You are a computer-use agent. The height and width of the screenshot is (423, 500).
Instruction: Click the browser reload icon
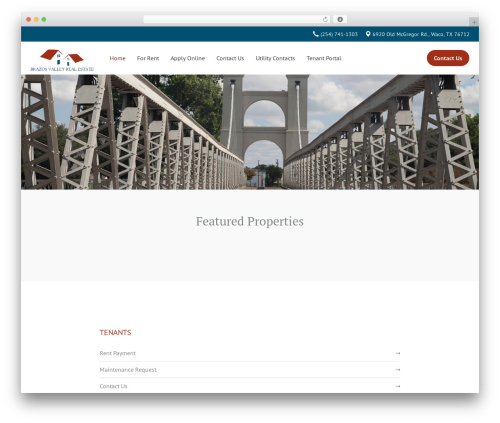coord(325,19)
